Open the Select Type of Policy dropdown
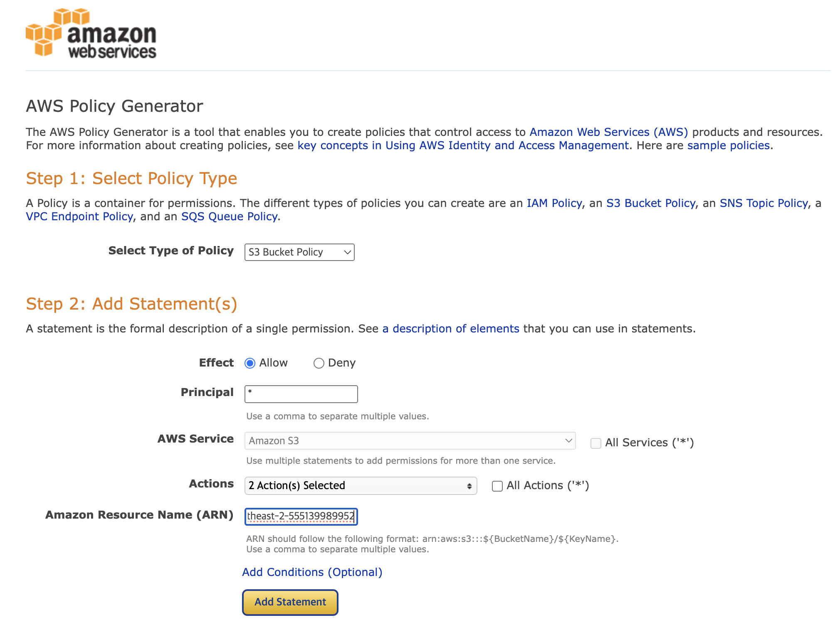840x625 pixels. point(299,252)
